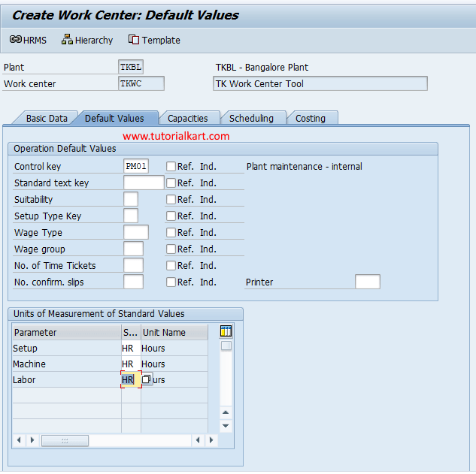Enable Ref. Ind. for Setup Type Key
This screenshot has width=476, height=474.
171,216
